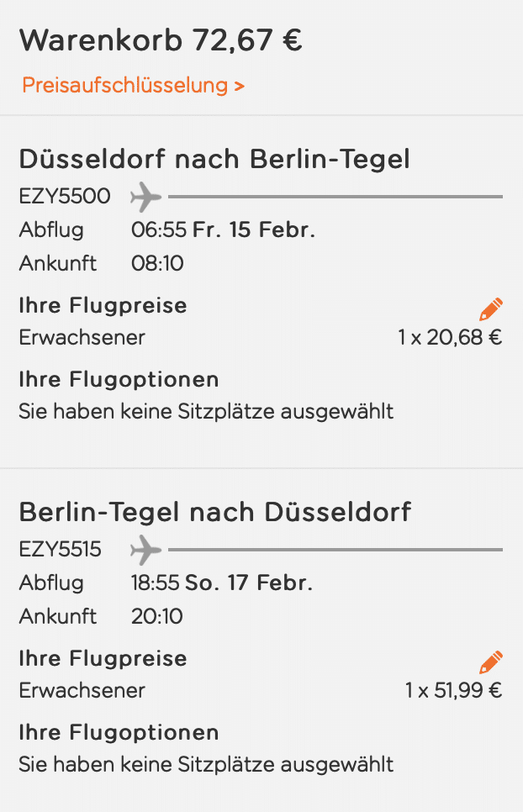This screenshot has width=523, height=812.
Task: Click the 08:10 arrival time
Action: tap(157, 264)
